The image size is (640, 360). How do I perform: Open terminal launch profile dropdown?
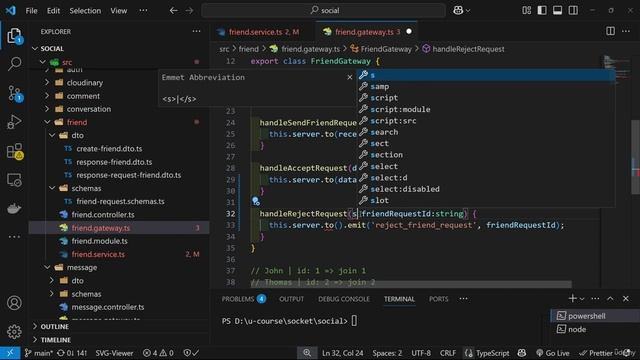(582, 299)
